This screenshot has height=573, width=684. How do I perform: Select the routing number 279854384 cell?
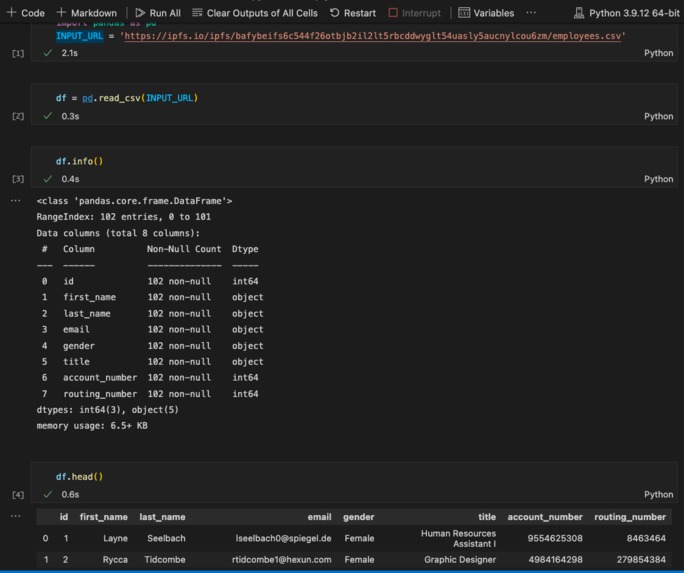[641, 559]
